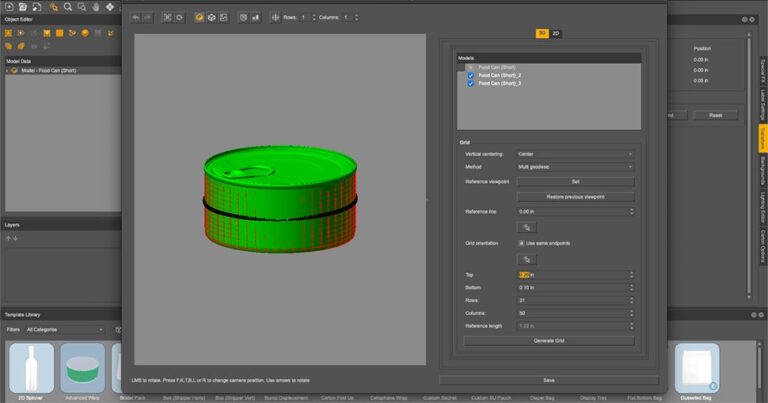Click the Layers move-up arrow
The image size is (768, 403).
click(x=8, y=238)
